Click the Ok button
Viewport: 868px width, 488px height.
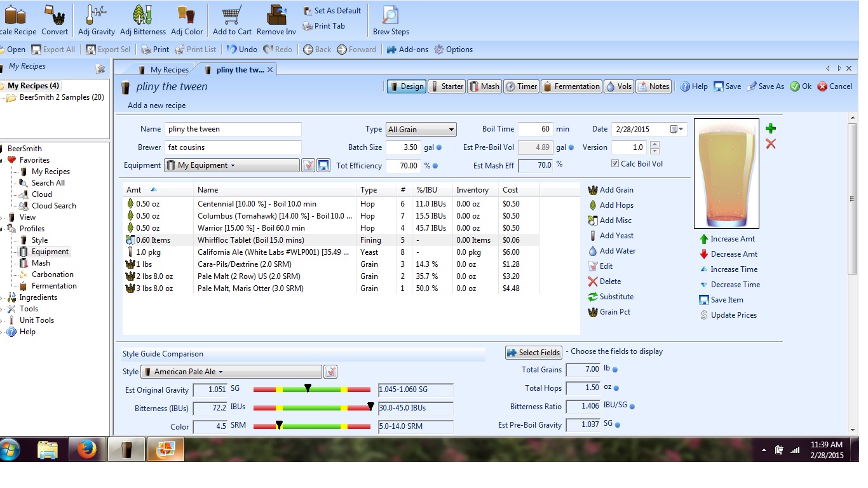tap(801, 86)
